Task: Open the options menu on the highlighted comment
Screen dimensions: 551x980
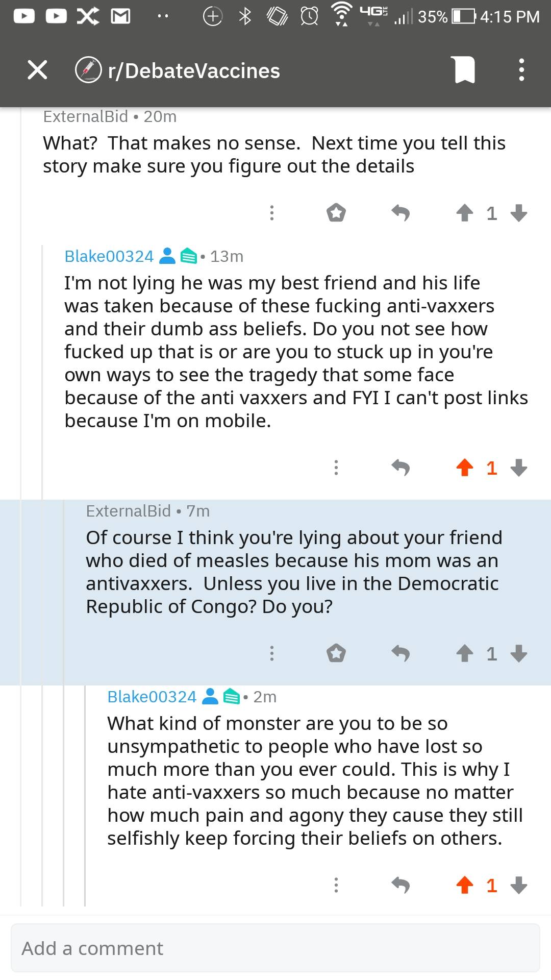Action: click(x=272, y=653)
